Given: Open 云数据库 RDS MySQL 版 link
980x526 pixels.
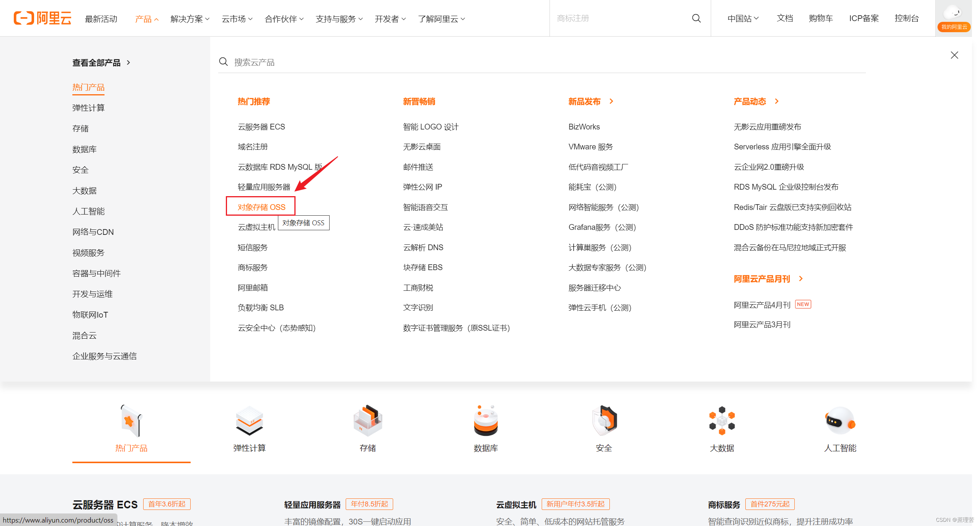Looking at the screenshot, I should (280, 167).
